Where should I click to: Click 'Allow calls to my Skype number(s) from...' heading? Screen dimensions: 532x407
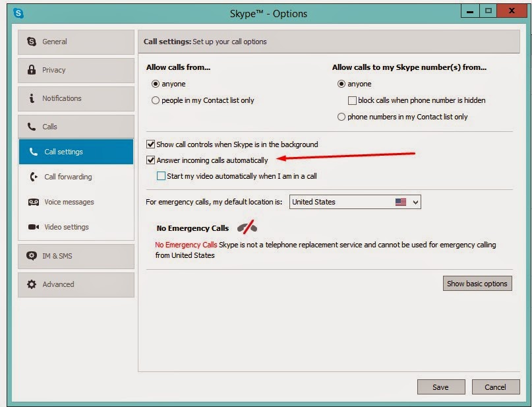409,67
